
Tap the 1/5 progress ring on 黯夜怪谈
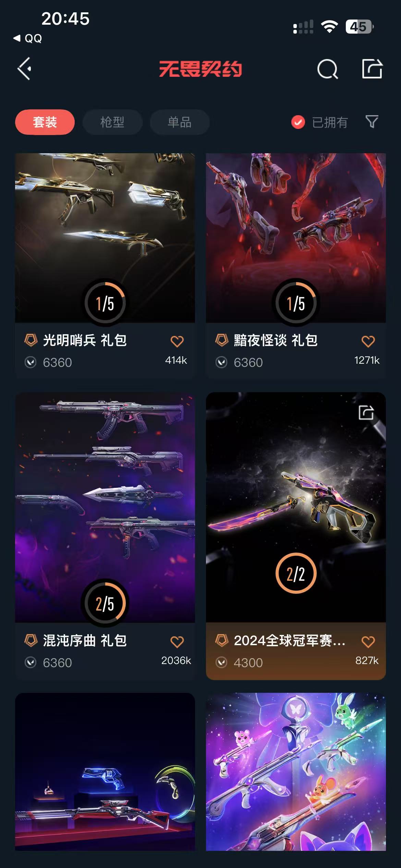tap(296, 303)
